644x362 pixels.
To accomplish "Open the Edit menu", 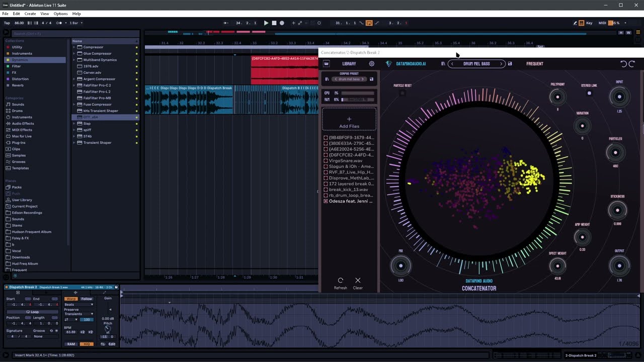I will point(17,14).
